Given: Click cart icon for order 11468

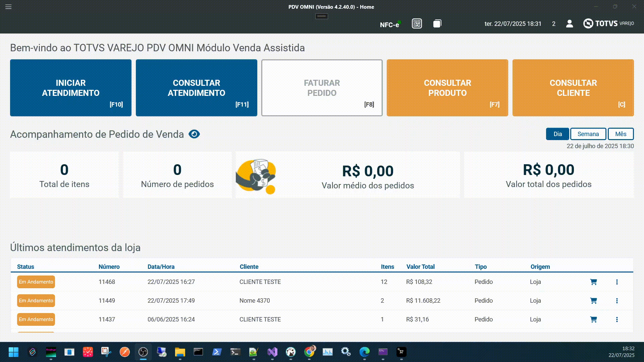Looking at the screenshot, I should [593, 282].
